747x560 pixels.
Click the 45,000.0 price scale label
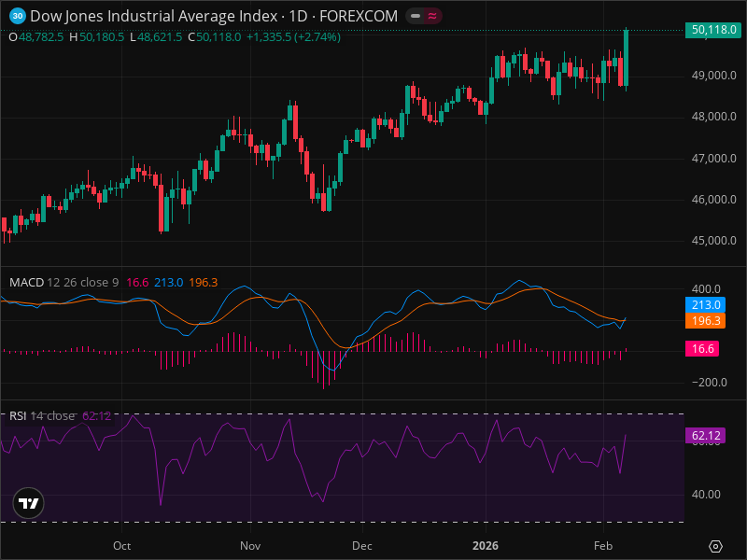[713, 241]
